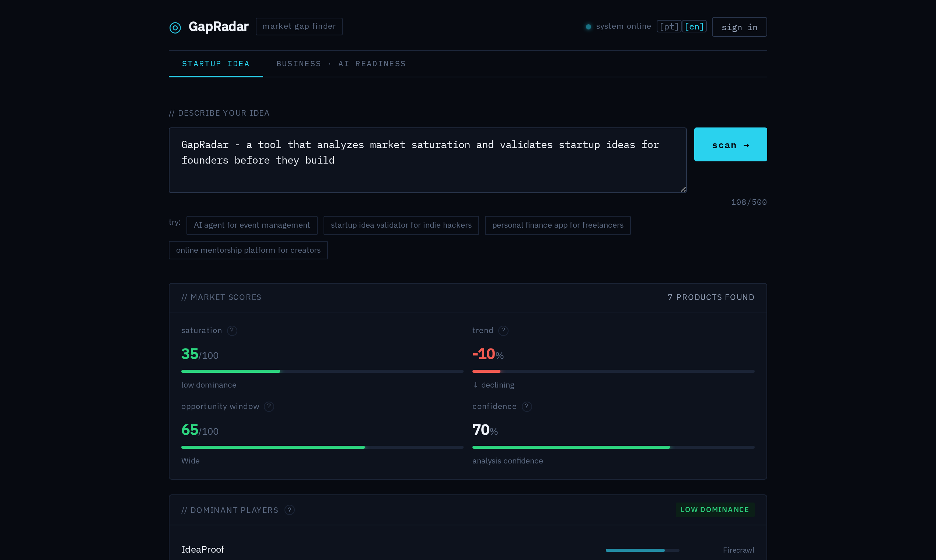This screenshot has height=560, width=936.
Task: Open the saturation help tooltip icon
Action: 232,330
